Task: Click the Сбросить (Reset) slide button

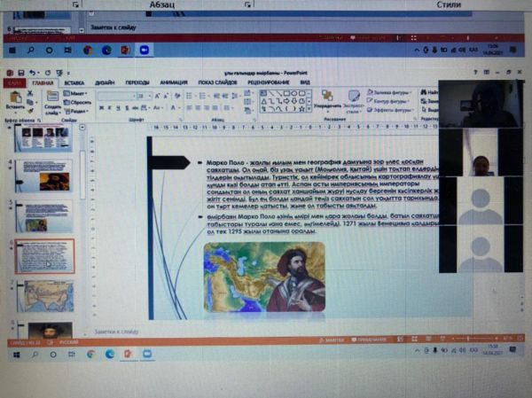Action: coord(79,99)
